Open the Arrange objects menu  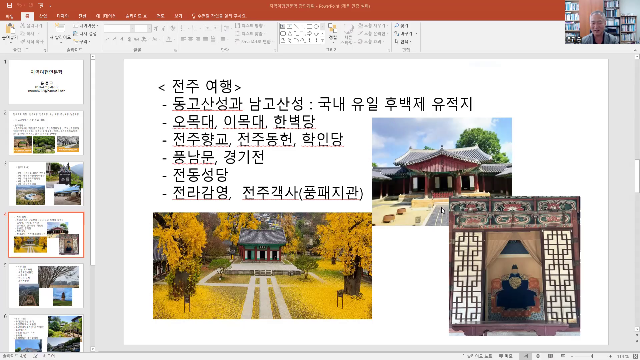(x=333, y=33)
